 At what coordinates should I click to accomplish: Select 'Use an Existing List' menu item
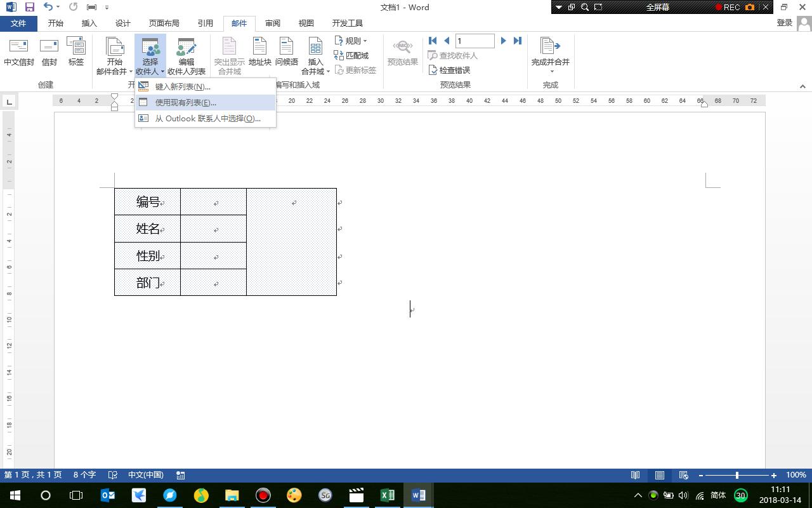tap(185, 102)
